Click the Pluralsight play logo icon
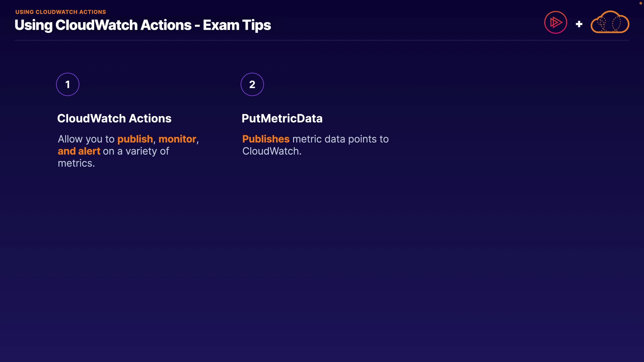The image size is (644, 362). click(x=555, y=22)
